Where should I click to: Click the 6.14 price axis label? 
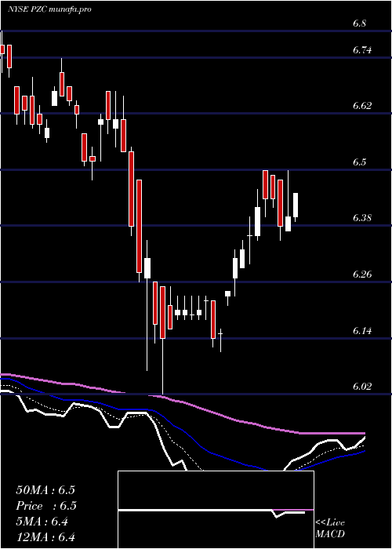(362, 330)
